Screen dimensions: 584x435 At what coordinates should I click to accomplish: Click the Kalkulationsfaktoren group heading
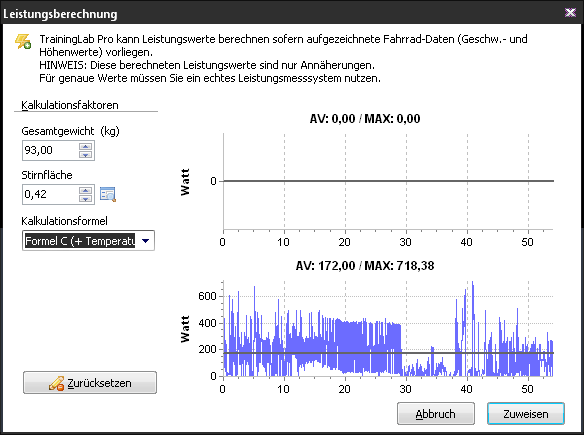pos(70,105)
